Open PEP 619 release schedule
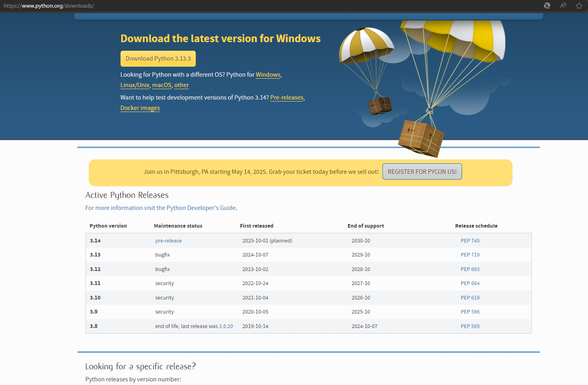The width and height of the screenshot is (588, 385). [x=470, y=298]
